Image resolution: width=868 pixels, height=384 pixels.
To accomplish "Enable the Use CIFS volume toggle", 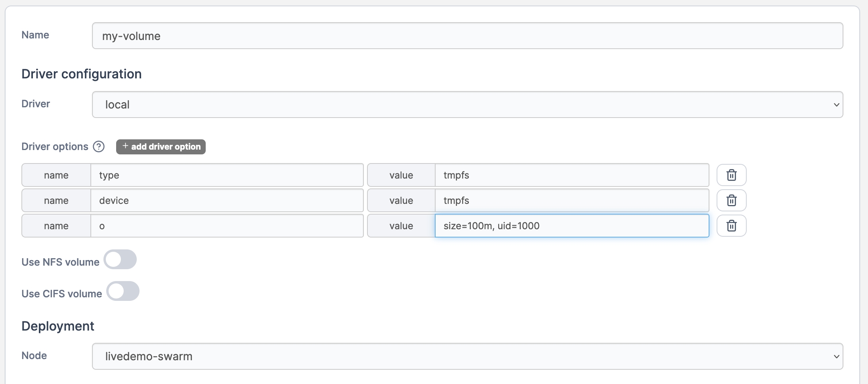I will [x=123, y=291].
